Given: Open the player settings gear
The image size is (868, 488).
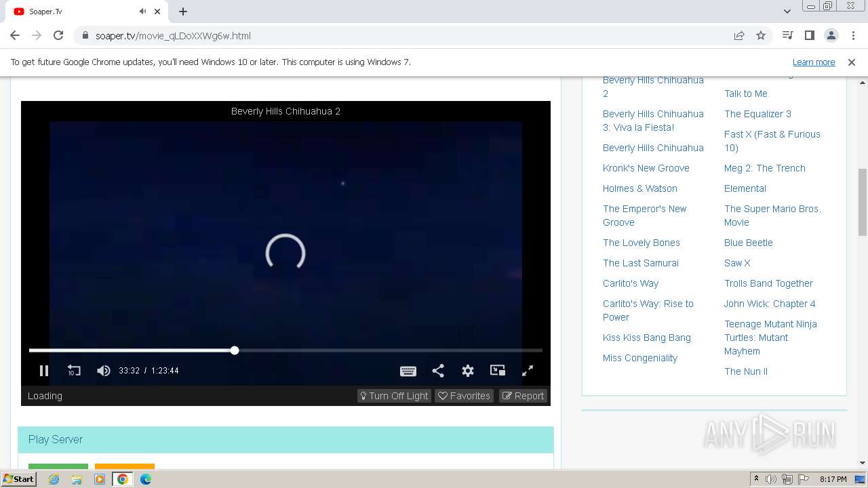Looking at the screenshot, I should [x=468, y=371].
